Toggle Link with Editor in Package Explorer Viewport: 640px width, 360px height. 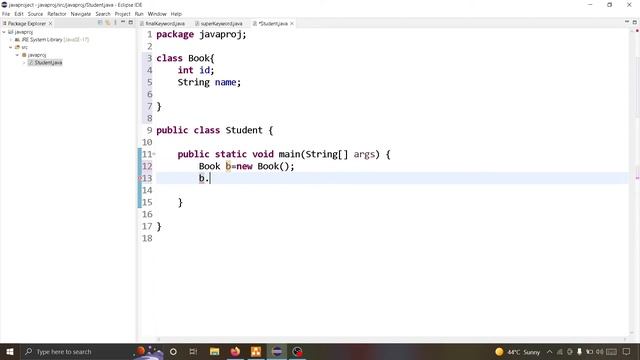click(108, 23)
